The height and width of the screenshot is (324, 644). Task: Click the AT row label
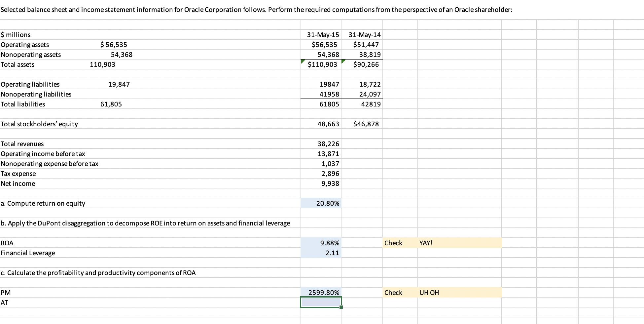click(4, 302)
